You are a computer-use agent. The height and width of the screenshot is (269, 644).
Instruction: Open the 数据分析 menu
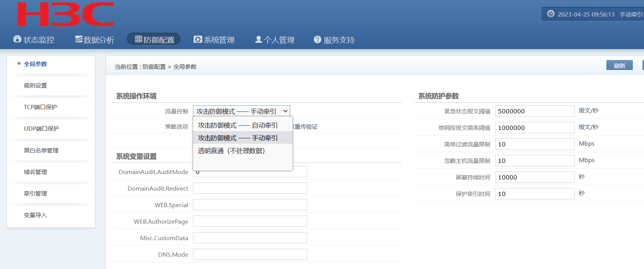click(95, 40)
